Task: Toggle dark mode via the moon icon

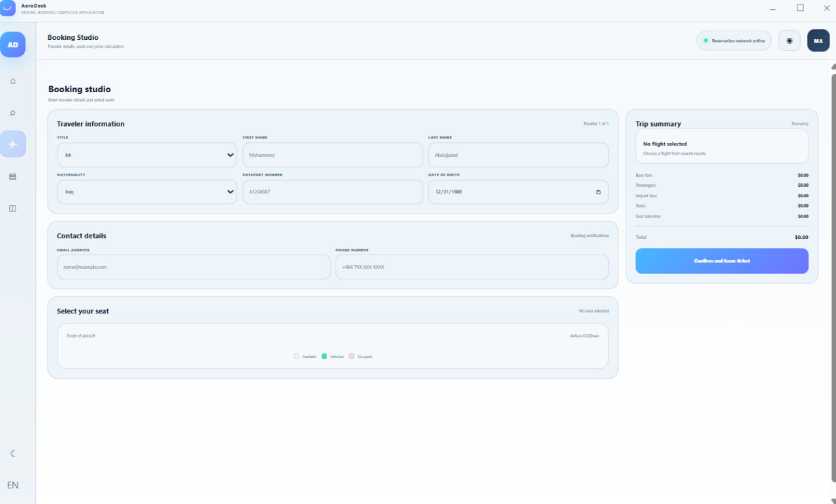Action: click(13, 453)
